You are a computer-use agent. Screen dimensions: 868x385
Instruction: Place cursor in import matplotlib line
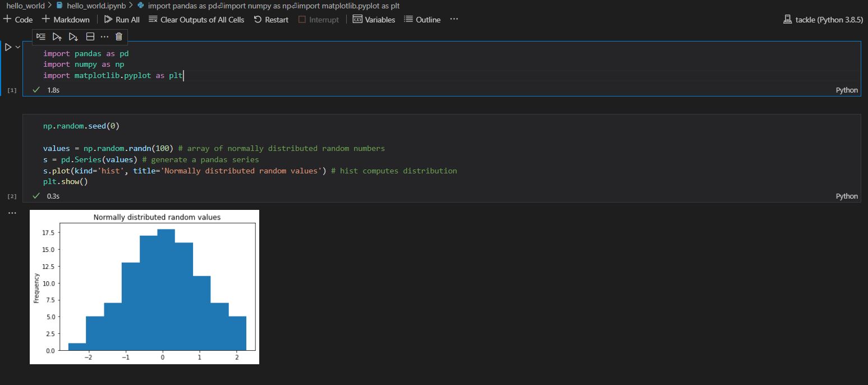click(113, 75)
